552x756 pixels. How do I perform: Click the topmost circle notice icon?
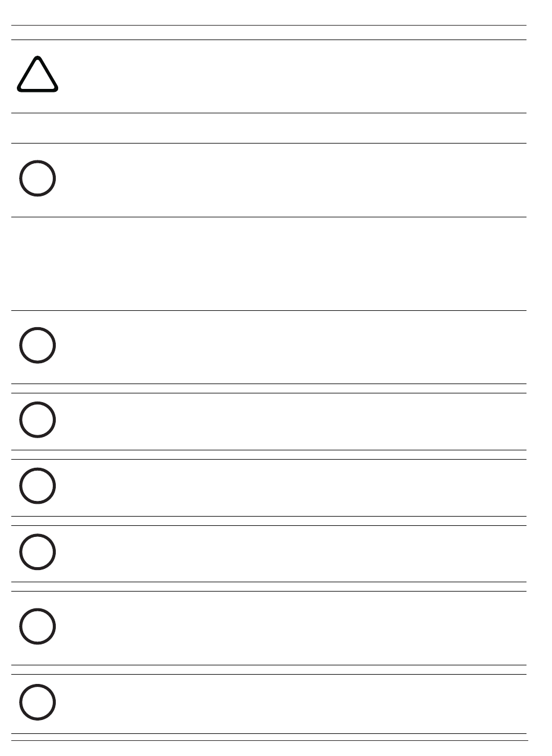pos(38,178)
